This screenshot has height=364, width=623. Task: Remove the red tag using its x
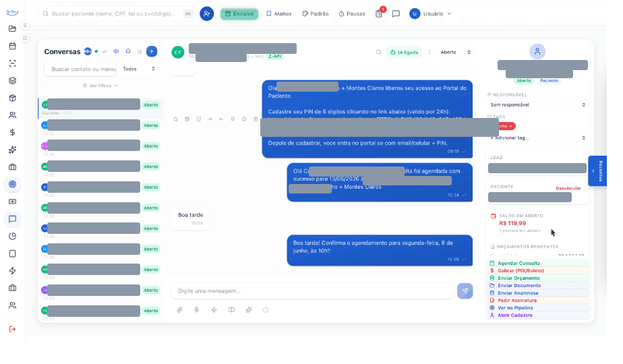511,126
